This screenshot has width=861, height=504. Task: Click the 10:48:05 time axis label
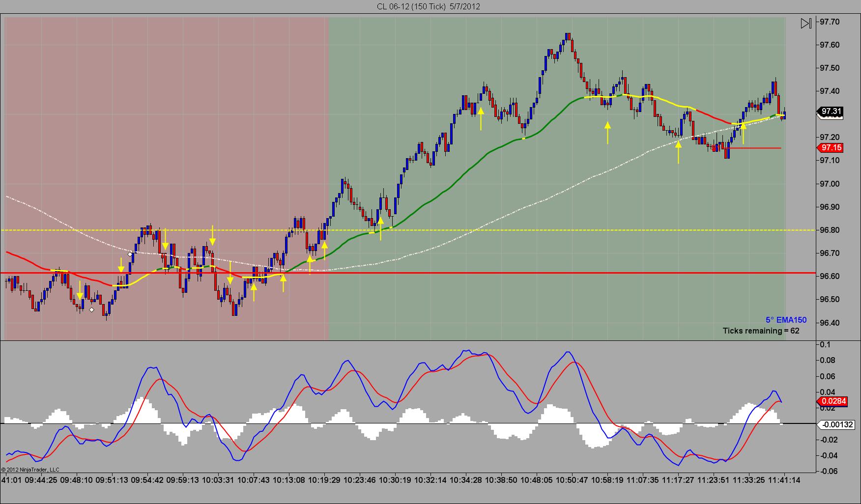pyautogui.click(x=537, y=479)
